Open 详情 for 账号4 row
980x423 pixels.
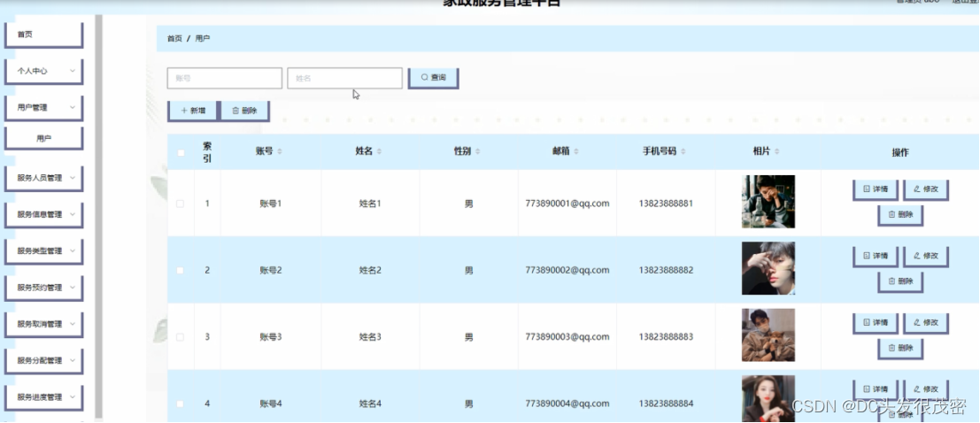tap(875, 389)
